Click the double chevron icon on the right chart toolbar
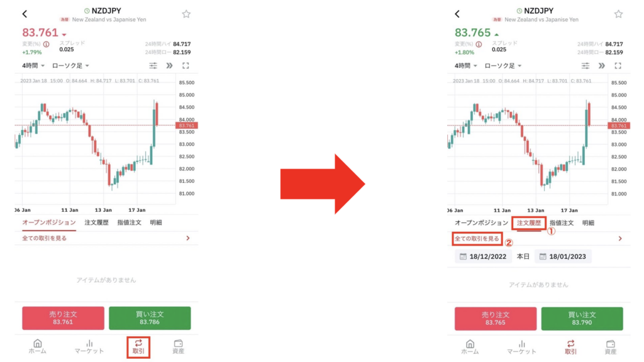This screenshot has width=644, height=362. tap(602, 65)
